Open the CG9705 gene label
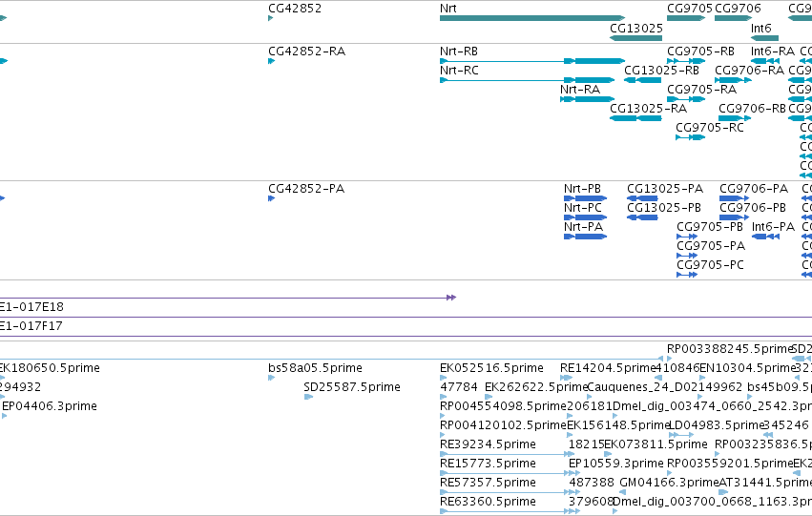 pyautogui.click(x=690, y=9)
